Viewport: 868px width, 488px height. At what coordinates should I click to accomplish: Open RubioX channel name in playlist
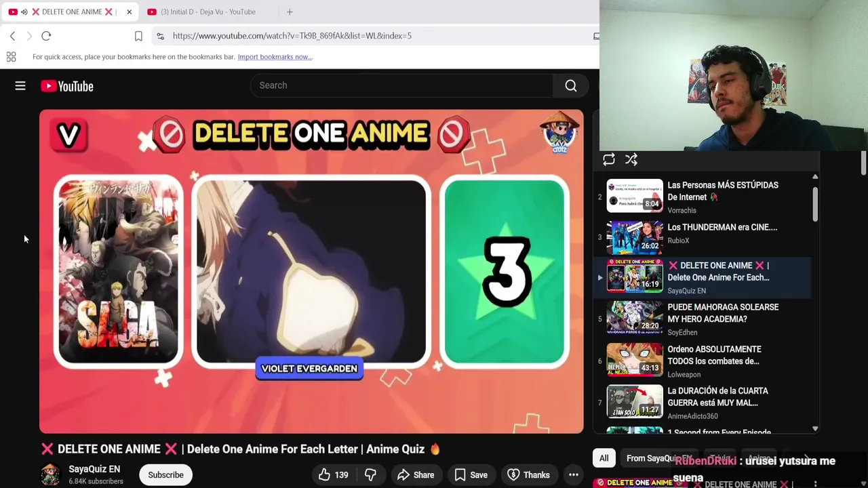(678, 241)
